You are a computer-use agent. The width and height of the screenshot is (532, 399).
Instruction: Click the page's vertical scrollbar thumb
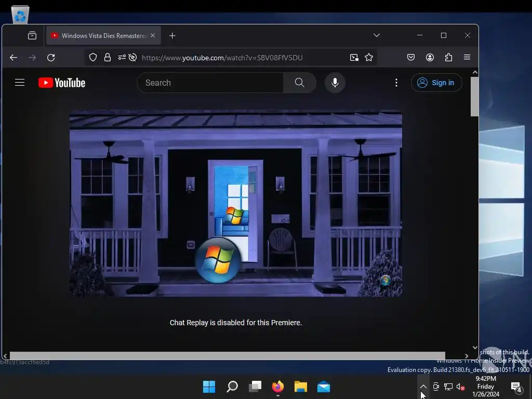pos(475,97)
